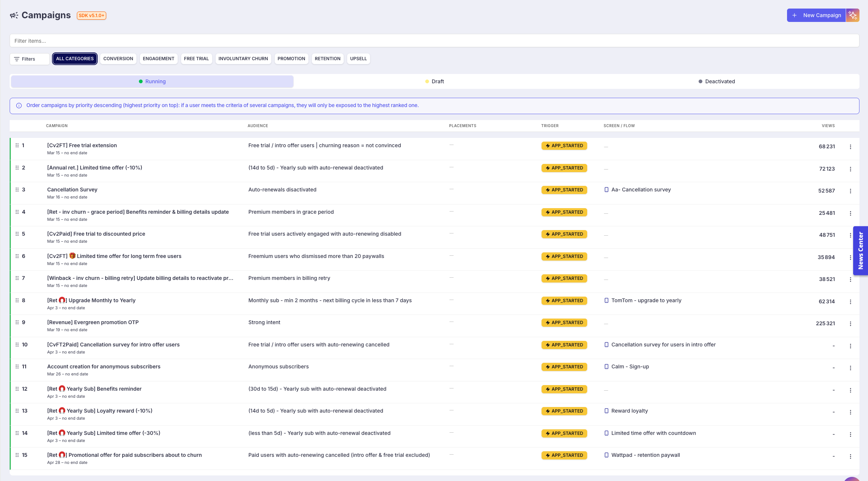Open three-dot menu for Free trial extension

point(850,147)
